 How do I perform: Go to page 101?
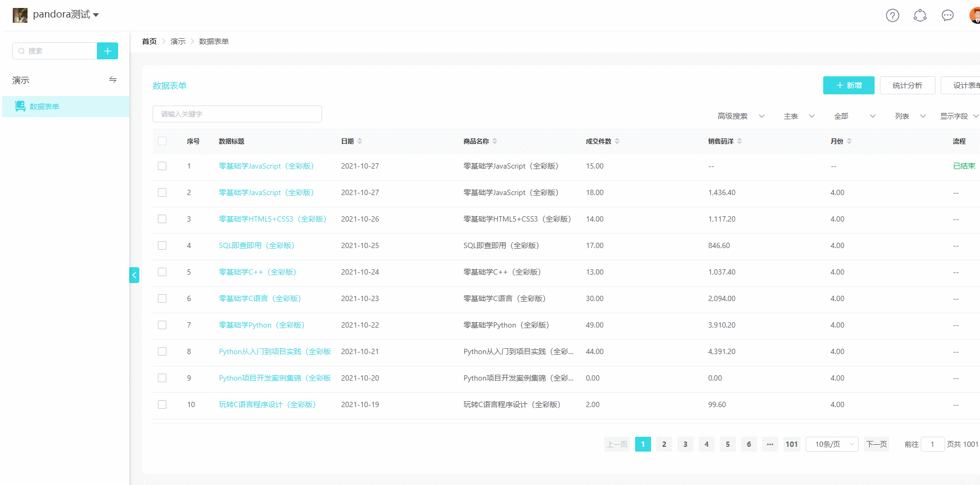791,444
